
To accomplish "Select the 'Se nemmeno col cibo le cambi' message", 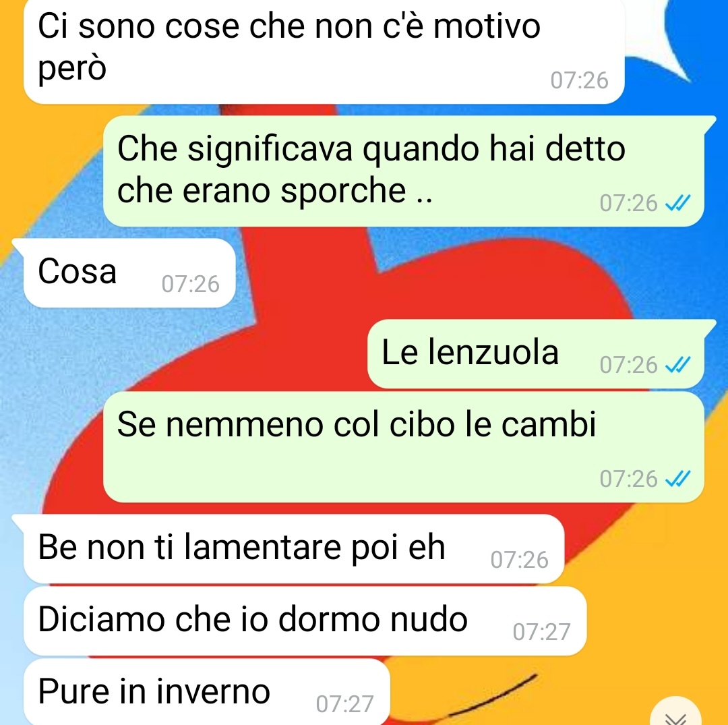I will [404, 446].
